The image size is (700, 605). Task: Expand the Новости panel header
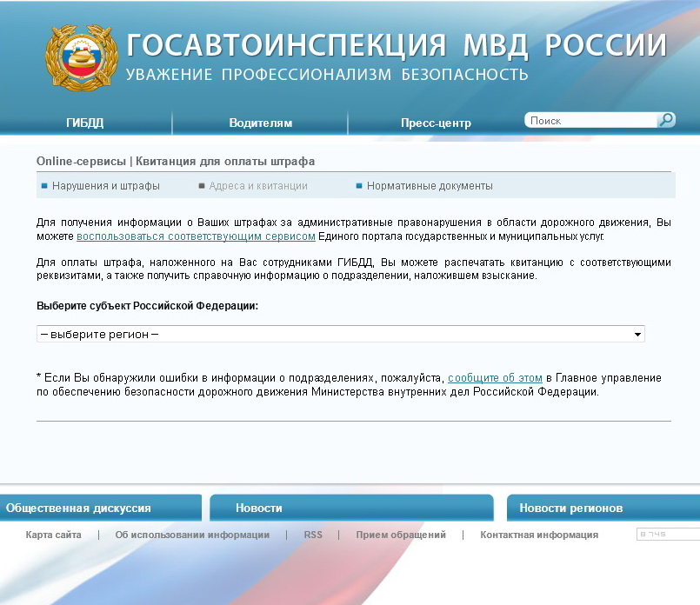259,509
